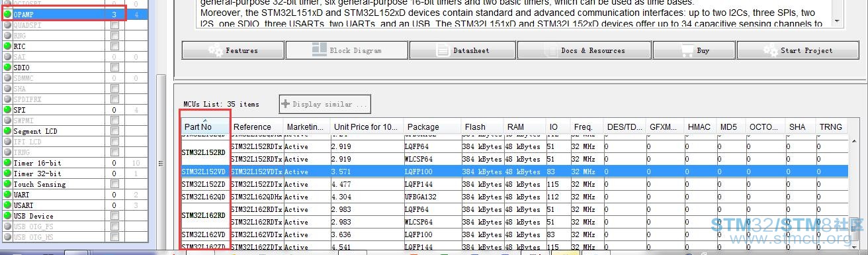Viewport: 868px width, 255px height.
Task: Click the green dot beside USART
Action: click(x=7, y=205)
